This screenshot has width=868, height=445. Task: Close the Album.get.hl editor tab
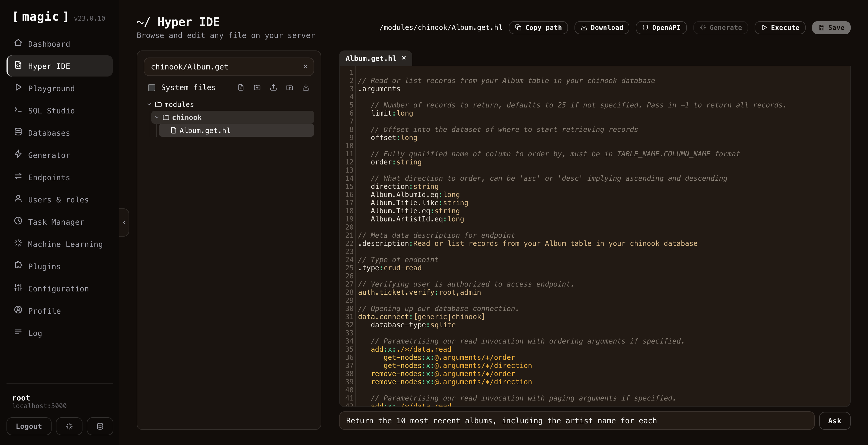click(404, 58)
